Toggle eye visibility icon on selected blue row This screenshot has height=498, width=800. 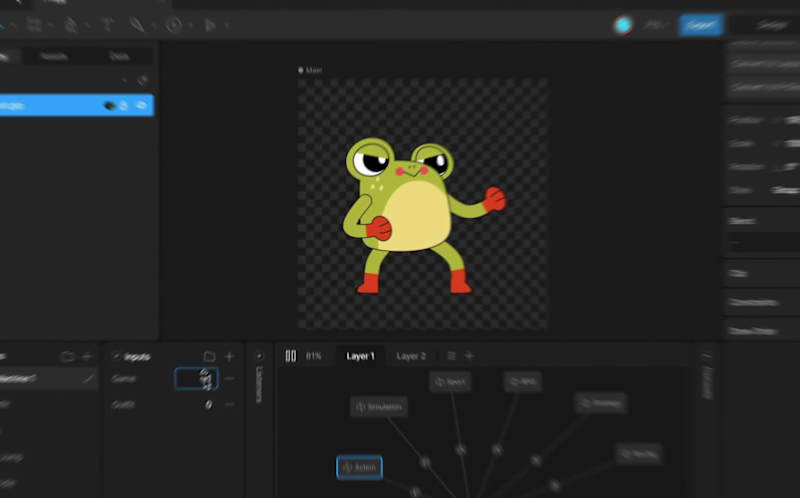coord(141,105)
